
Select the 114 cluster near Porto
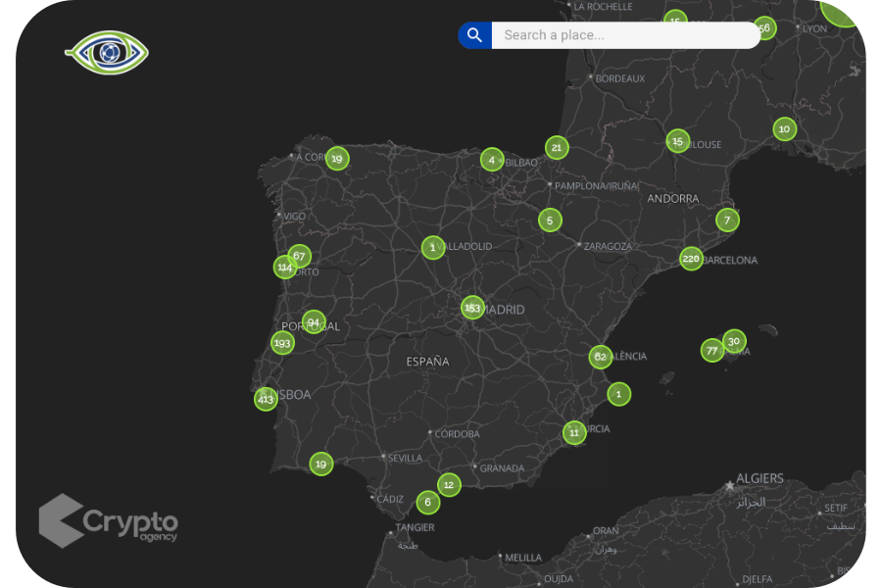tap(284, 267)
